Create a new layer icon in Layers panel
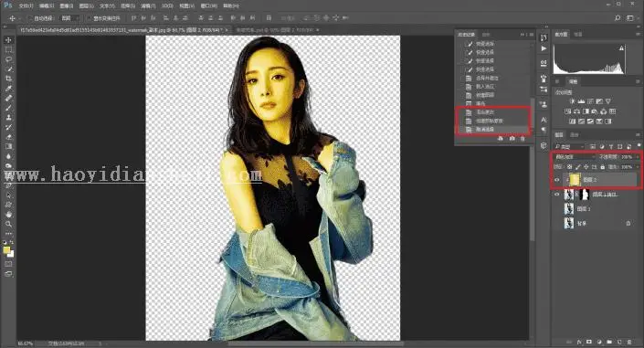644x348 pixels. click(619, 342)
